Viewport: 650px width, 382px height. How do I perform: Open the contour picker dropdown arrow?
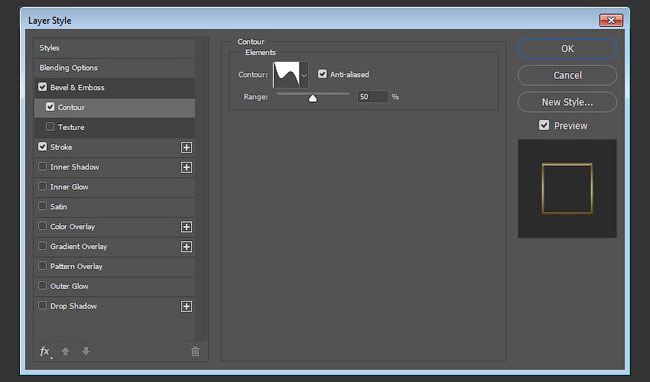[x=304, y=75]
